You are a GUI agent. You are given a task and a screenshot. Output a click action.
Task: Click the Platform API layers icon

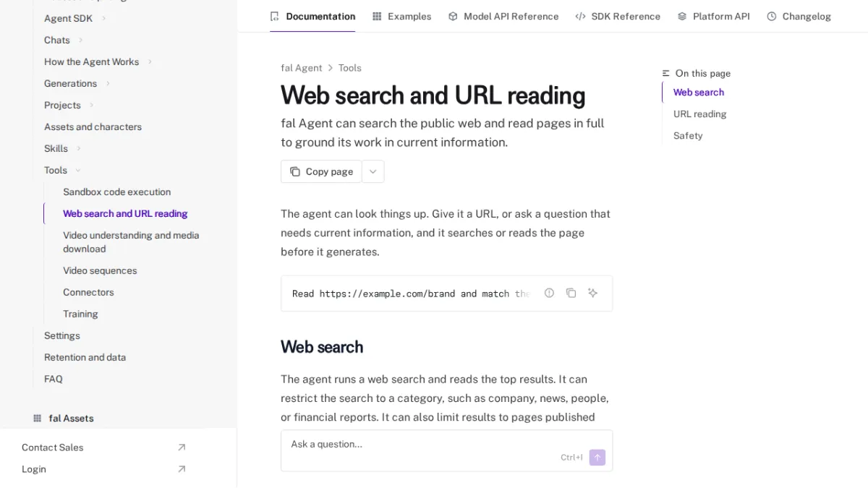click(x=682, y=16)
